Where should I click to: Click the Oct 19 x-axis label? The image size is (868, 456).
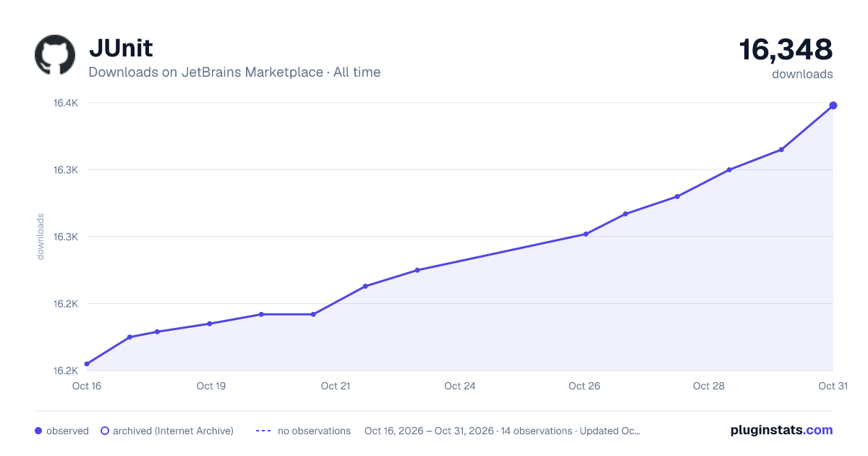(x=211, y=386)
